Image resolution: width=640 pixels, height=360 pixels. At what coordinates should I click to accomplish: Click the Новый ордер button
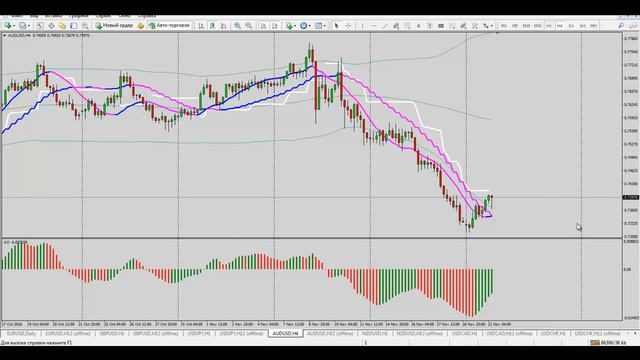[x=114, y=25]
